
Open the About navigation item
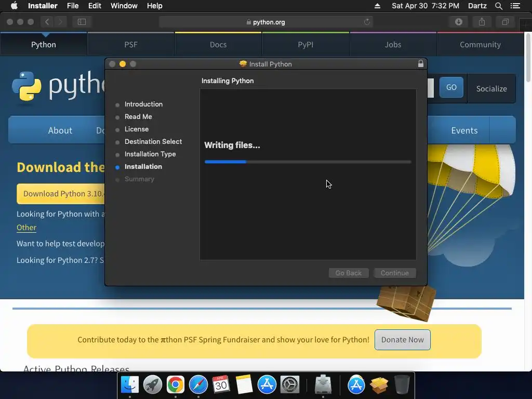(60, 130)
